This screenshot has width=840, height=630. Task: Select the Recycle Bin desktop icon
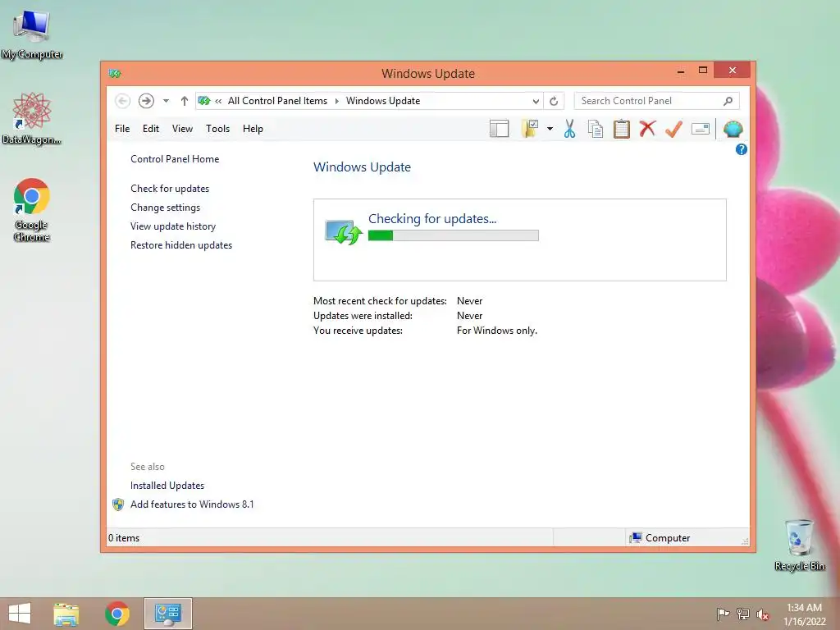click(799, 546)
